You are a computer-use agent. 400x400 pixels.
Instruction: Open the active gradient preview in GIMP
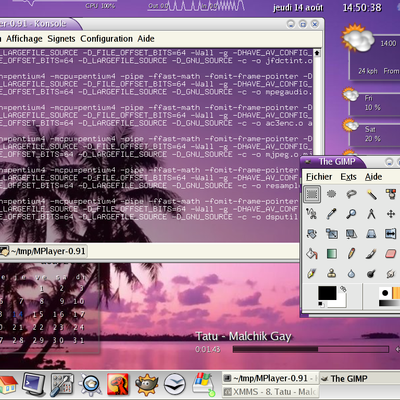click(x=389, y=303)
